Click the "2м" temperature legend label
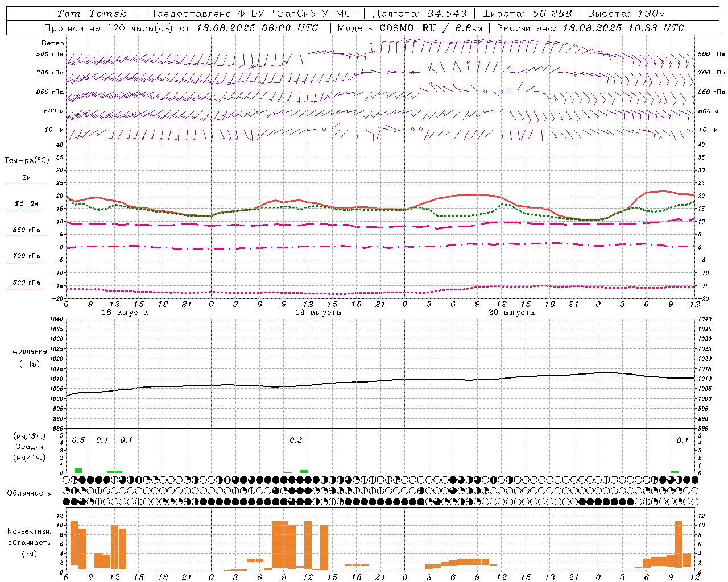This screenshot has width=728, height=582. click(27, 177)
